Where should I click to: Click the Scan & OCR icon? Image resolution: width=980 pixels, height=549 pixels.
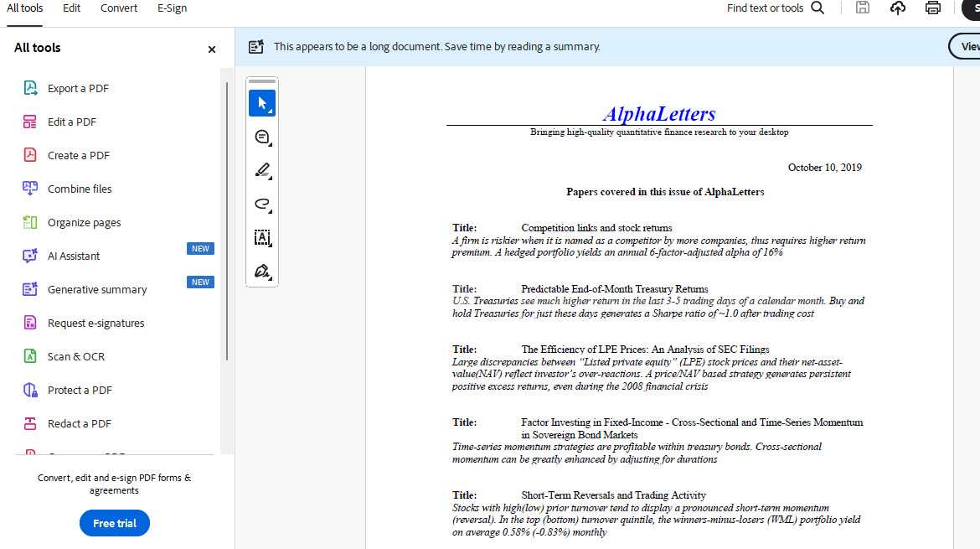click(30, 356)
